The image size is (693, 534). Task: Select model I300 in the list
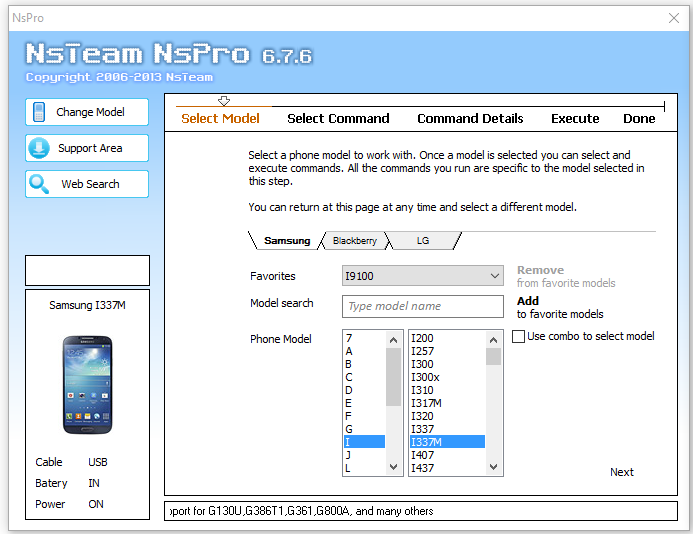(x=447, y=364)
